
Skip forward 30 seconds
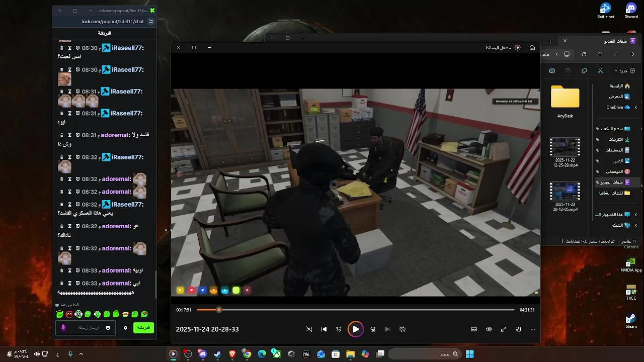373,329
